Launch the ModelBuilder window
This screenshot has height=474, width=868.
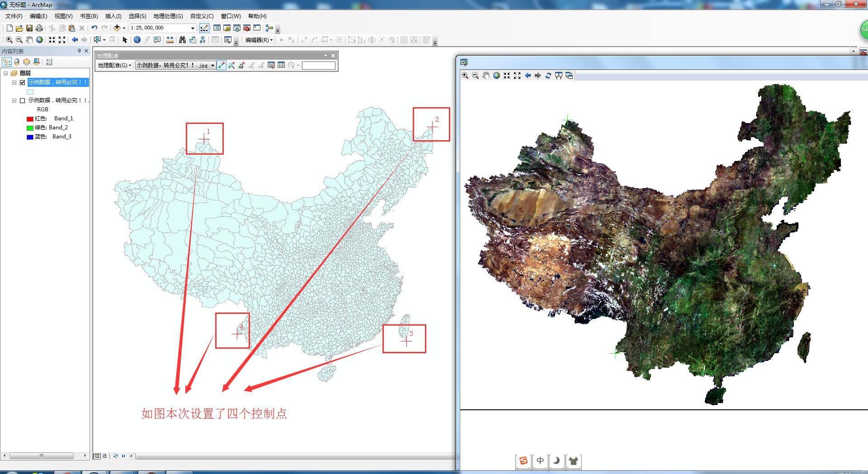269,28
